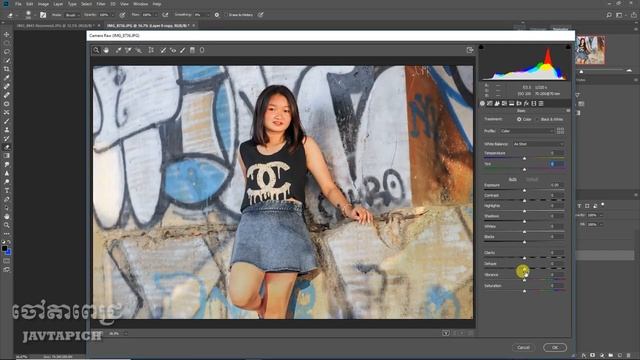Click the OK button in Camera Raw
This screenshot has height=360, width=640.
555,347
